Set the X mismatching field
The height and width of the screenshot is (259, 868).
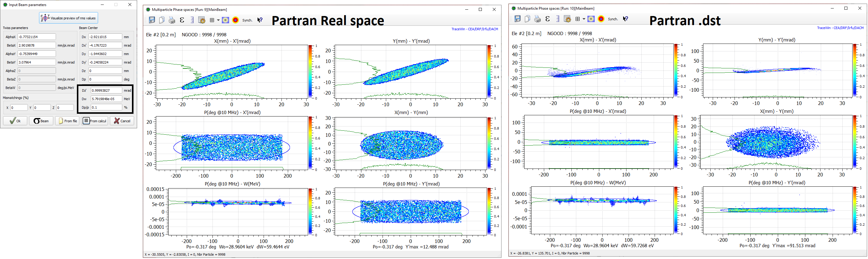(x=19, y=108)
